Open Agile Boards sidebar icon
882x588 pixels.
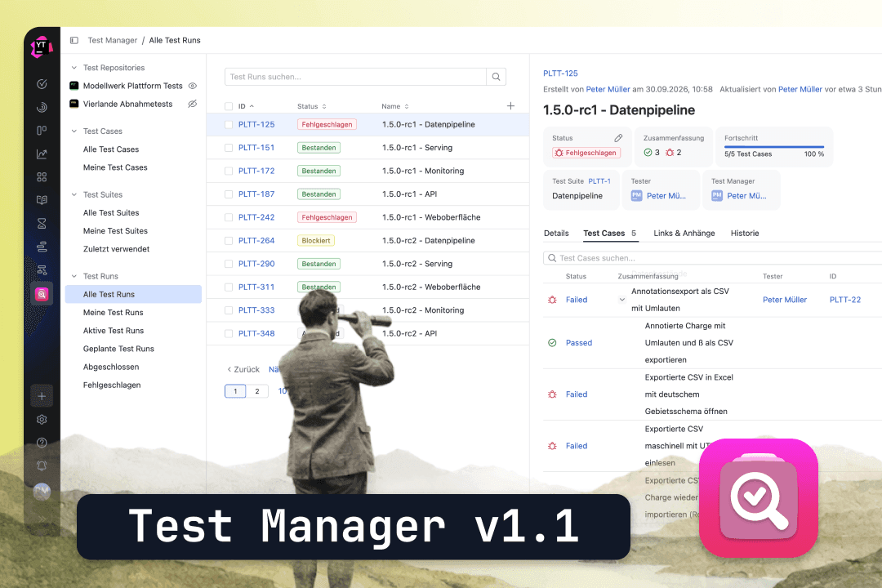(x=42, y=131)
